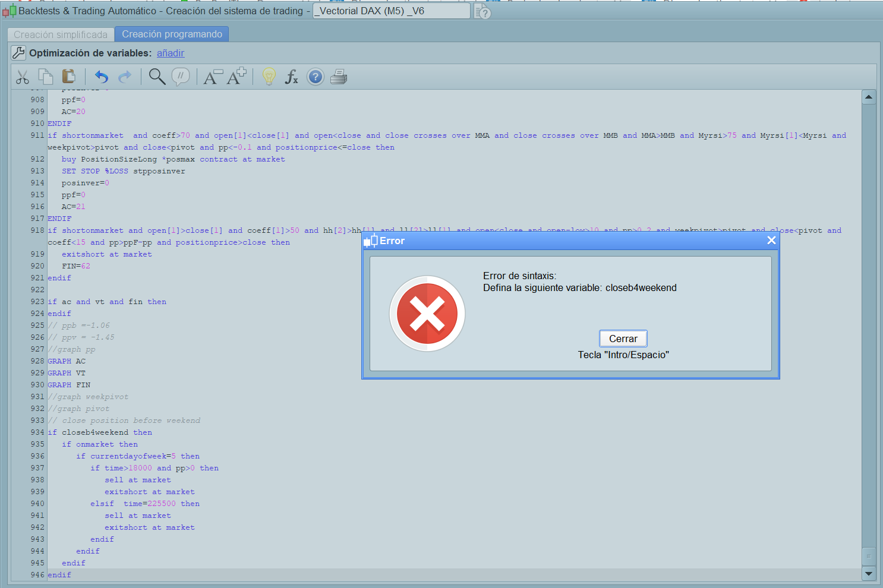Viewport: 883px width, 588px height.
Task: Click the lightbulb hints icon
Action: click(269, 77)
